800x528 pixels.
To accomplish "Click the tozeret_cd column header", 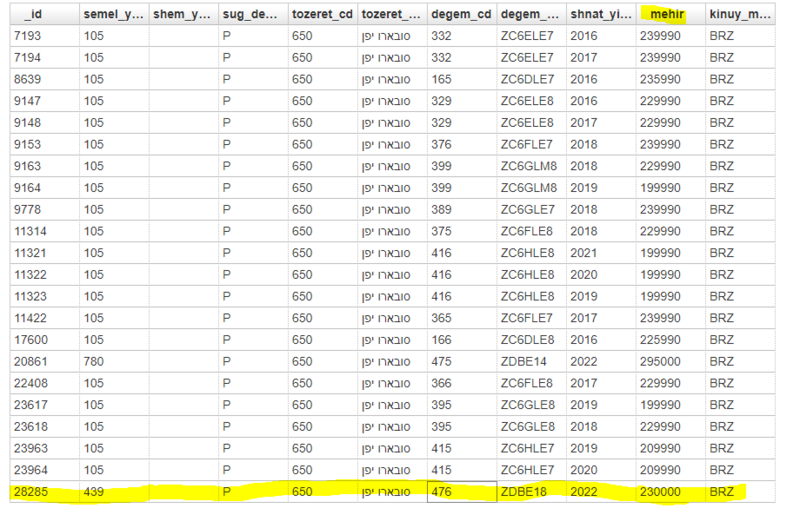I will [x=323, y=14].
